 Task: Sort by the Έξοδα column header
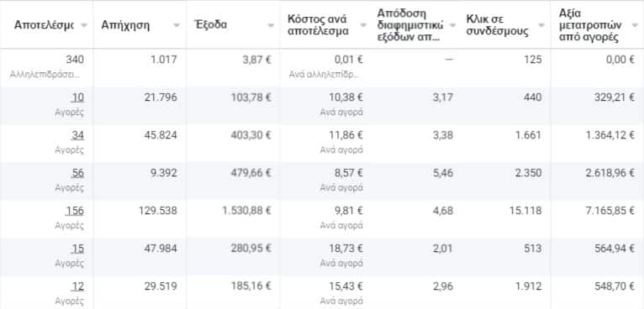[x=211, y=24]
